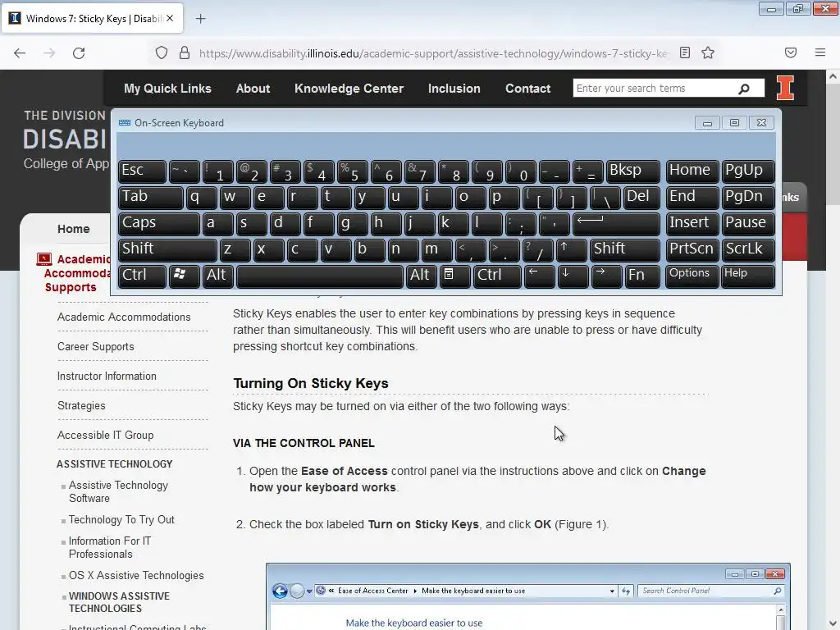Viewport: 840px width, 630px height.
Task: Open the About menu
Action: point(253,89)
